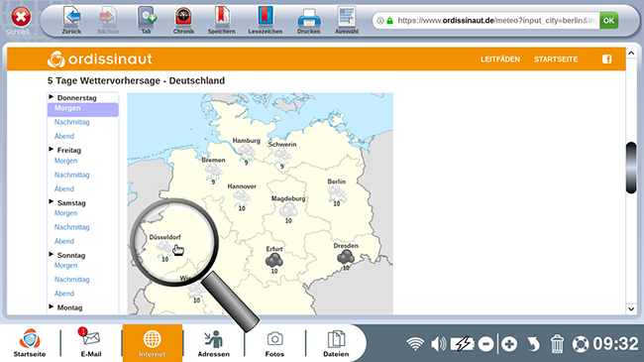Toggle the Wi-Fi status icon
The width and height of the screenshot is (644, 362).
coord(415,344)
